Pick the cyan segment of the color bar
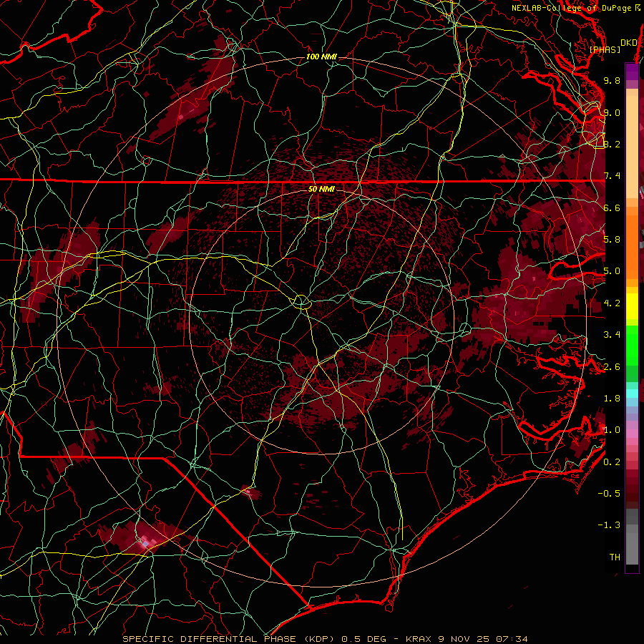This screenshot has height=644, width=644. (632, 394)
